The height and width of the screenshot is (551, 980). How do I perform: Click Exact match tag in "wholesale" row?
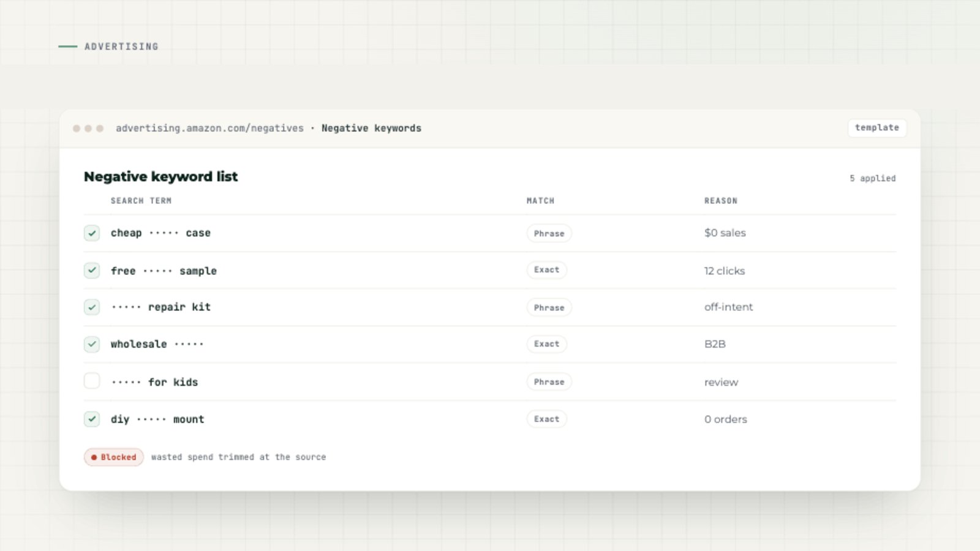click(546, 344)
